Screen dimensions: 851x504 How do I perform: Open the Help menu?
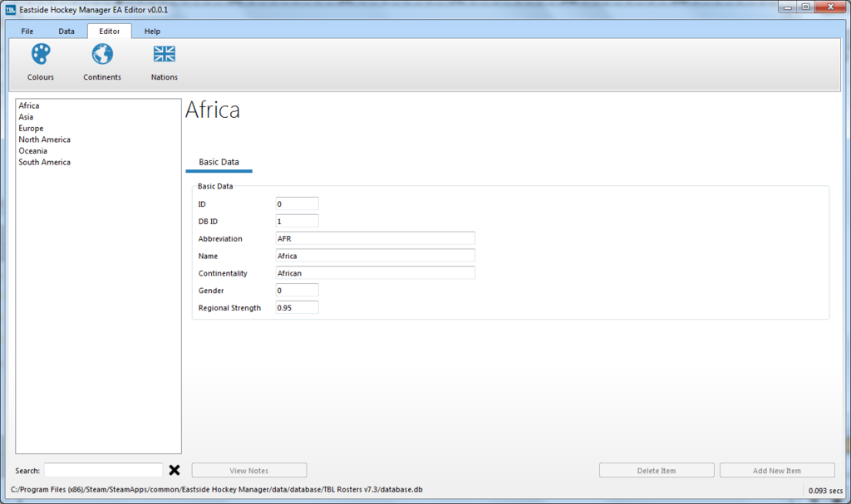click(152, 32)
